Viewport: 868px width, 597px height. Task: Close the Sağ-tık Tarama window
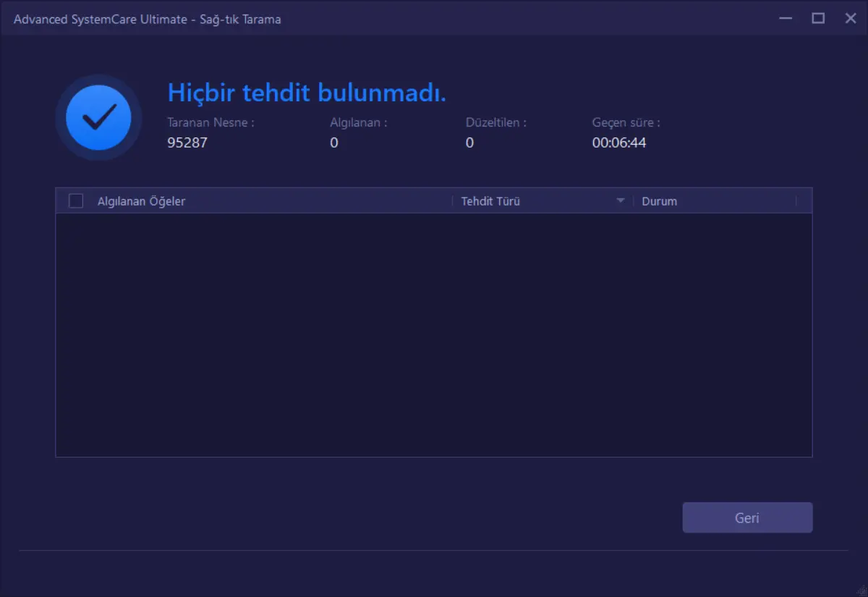[851, 19]
